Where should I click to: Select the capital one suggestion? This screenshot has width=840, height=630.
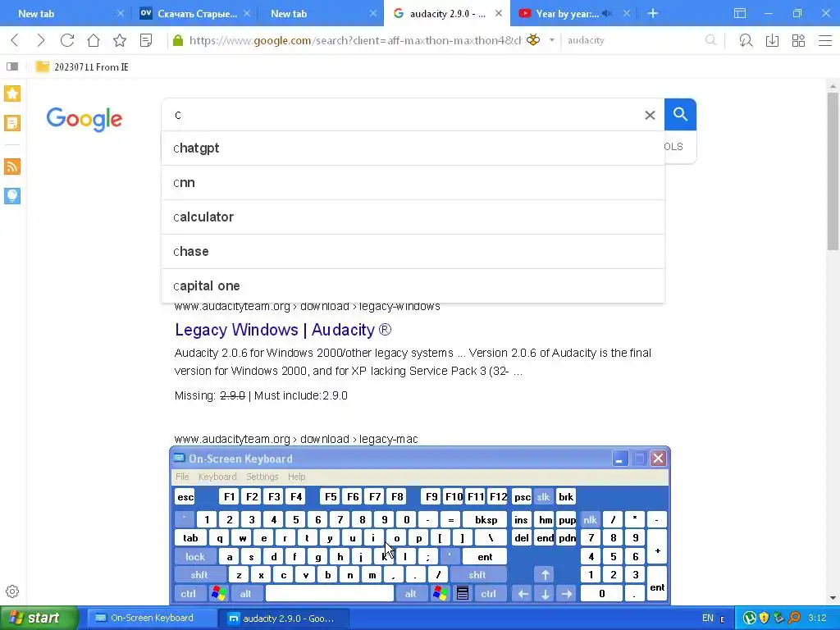point(413,285)
